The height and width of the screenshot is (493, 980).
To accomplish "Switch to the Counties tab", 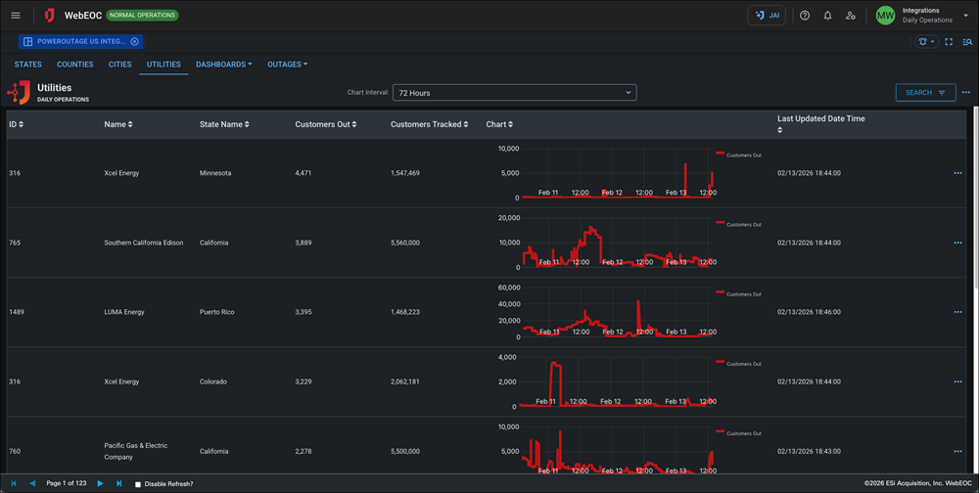I will point(75,65).
